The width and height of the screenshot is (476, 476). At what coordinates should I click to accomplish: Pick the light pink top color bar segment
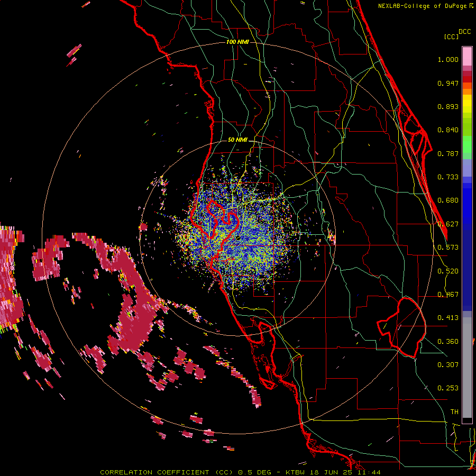[x=467, y=57]
